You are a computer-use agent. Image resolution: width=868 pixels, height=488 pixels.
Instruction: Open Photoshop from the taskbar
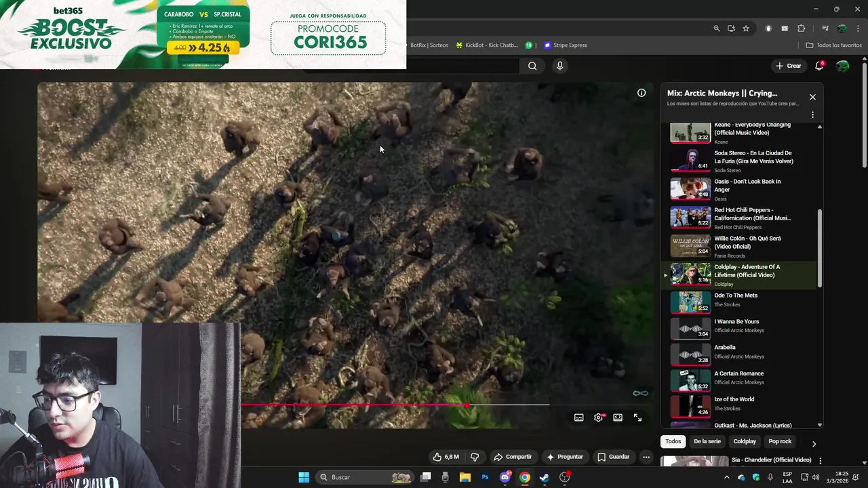pos(485,477)
